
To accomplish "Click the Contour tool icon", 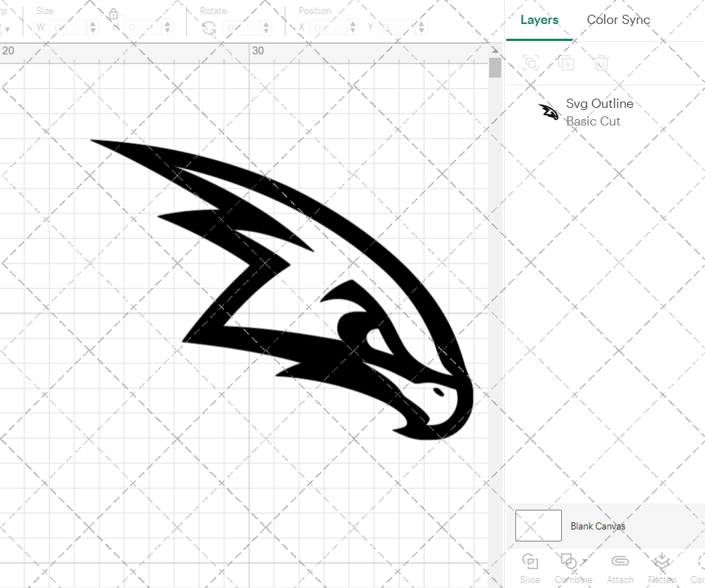I will tap(700, 561).
